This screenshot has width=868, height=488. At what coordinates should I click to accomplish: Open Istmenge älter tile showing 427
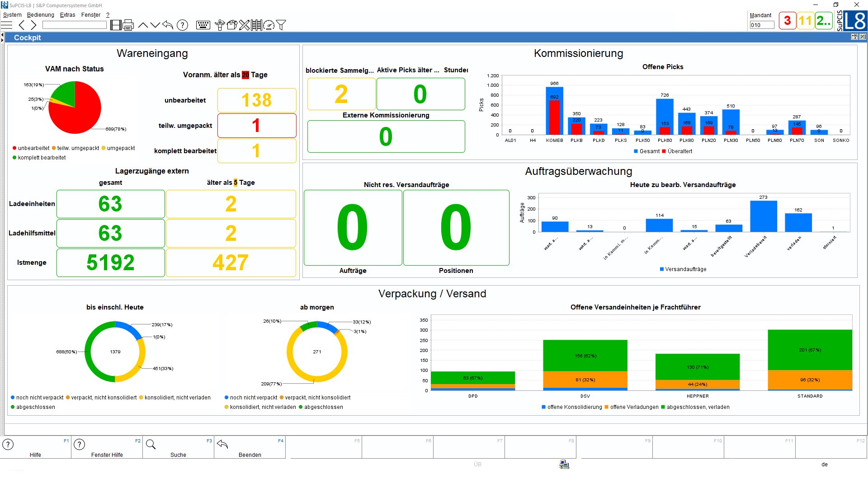(x=231, y=263)
